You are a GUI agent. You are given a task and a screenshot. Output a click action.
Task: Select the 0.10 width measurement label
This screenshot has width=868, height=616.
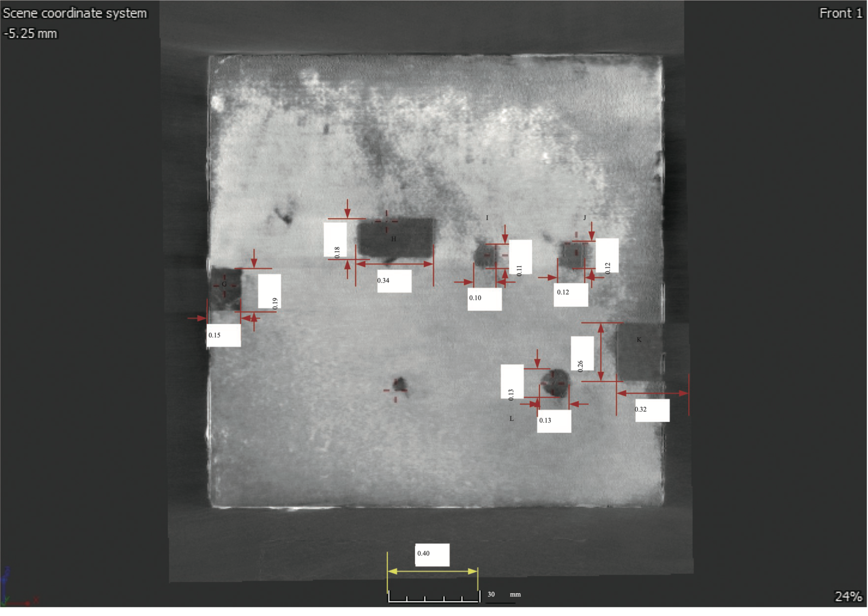pos(484,298)
